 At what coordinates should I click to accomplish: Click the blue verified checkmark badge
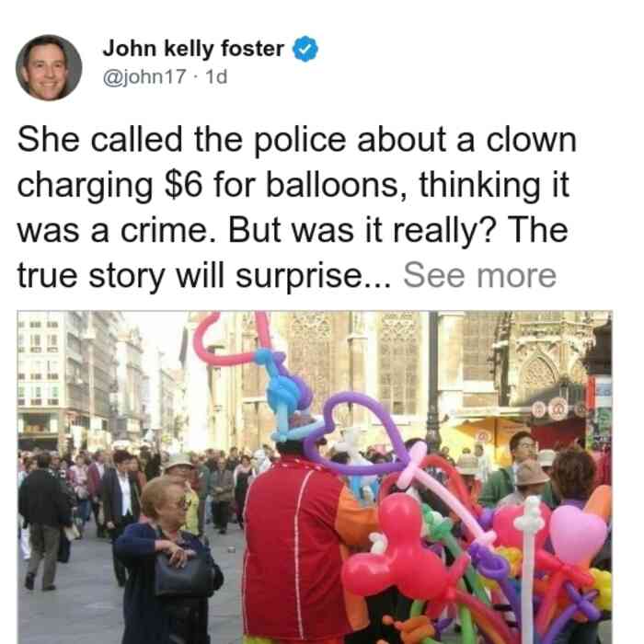point(305,49)
